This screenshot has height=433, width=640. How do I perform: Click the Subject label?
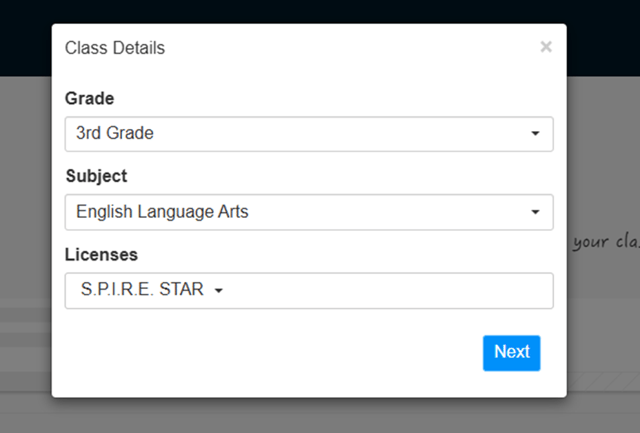(96, 176)
